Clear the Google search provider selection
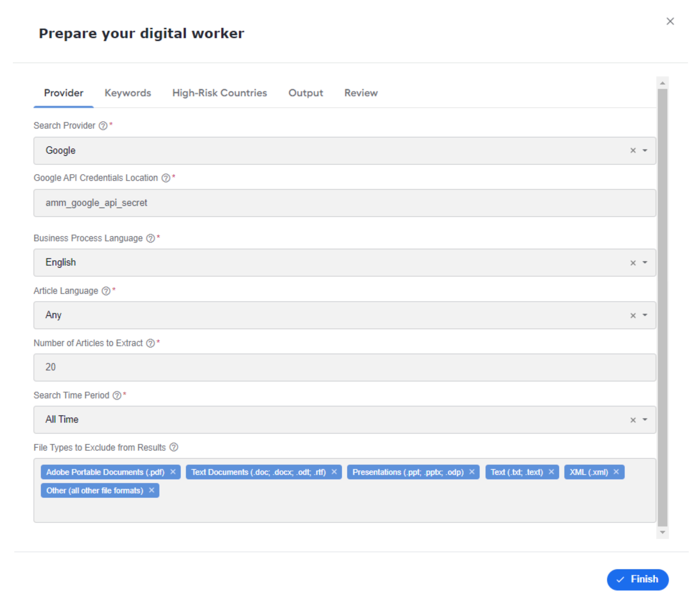Viewport: 700px width, 607px height. tap(633, 150)
